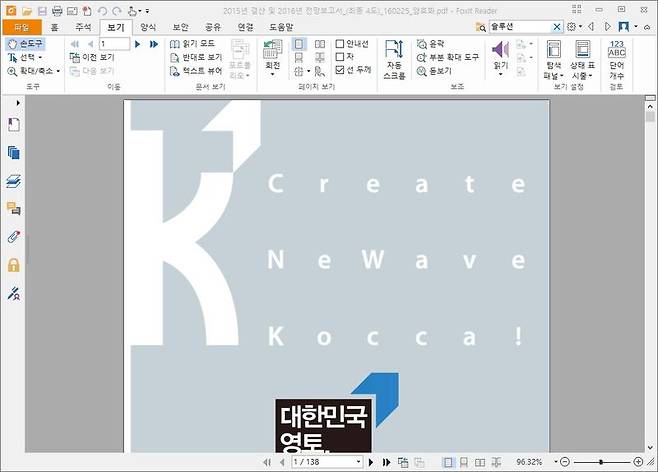The width and height of the screenshot is (658, 472).
Task: Select continuous page view icon in ribbon
Action: pos(299,57)
